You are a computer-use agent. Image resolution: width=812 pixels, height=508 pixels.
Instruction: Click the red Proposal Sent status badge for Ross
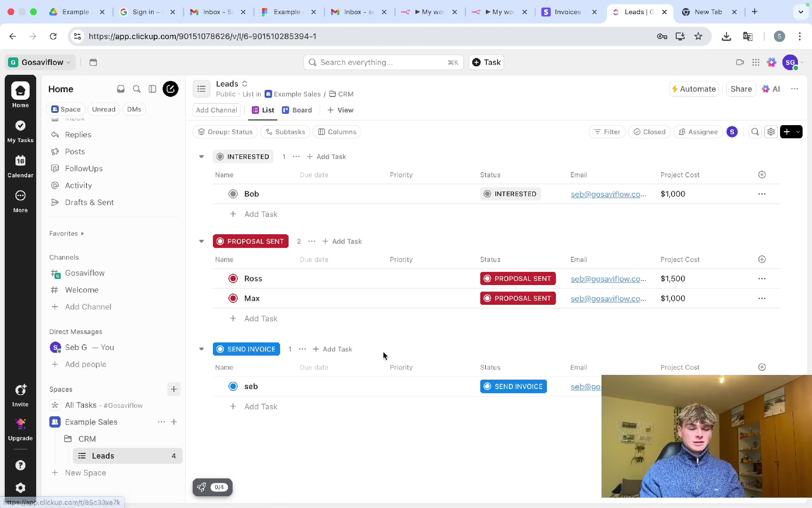pos(518,278)
